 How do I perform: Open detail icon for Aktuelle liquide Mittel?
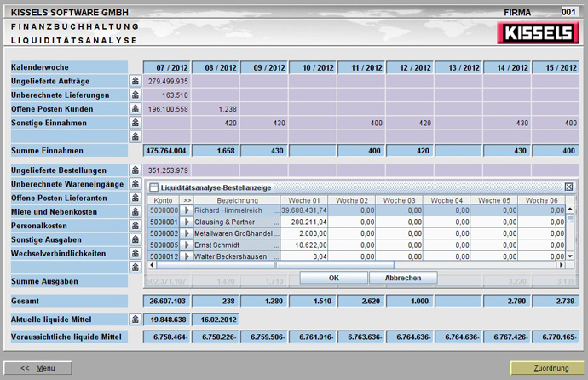(135, 320)
